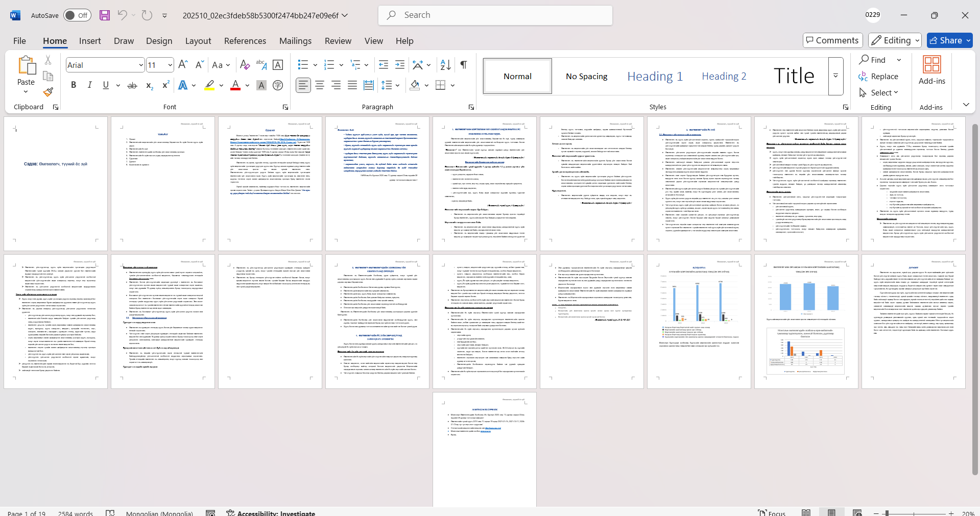This screenshot has height=516, width=980.
Task: Increase paragraph indent
Action: pos(400,65)
